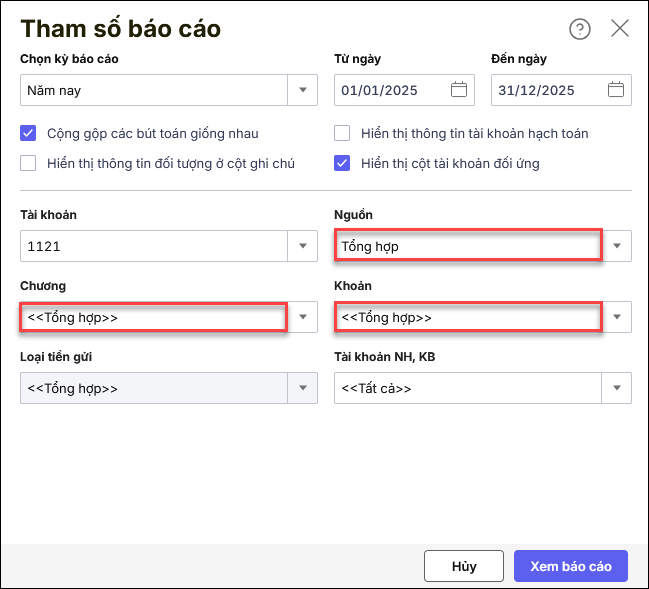Expand the Nguồn dropdown arrow

tap(617, 246)
